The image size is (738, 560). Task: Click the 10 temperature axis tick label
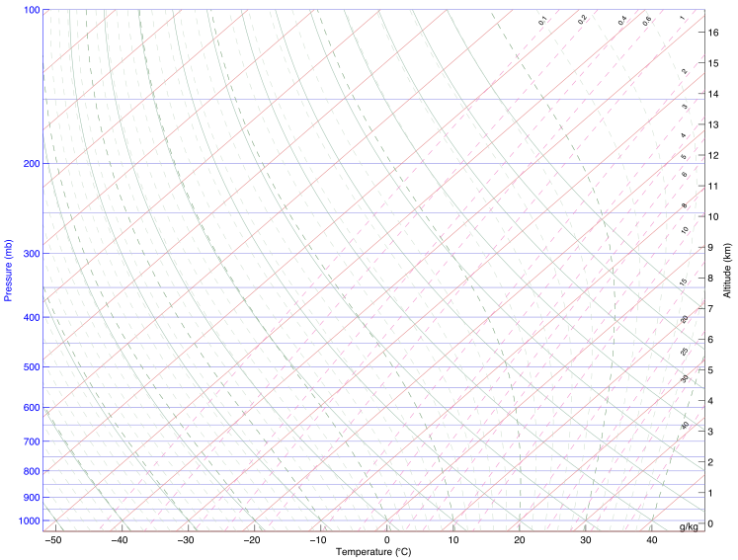[453, 540]
